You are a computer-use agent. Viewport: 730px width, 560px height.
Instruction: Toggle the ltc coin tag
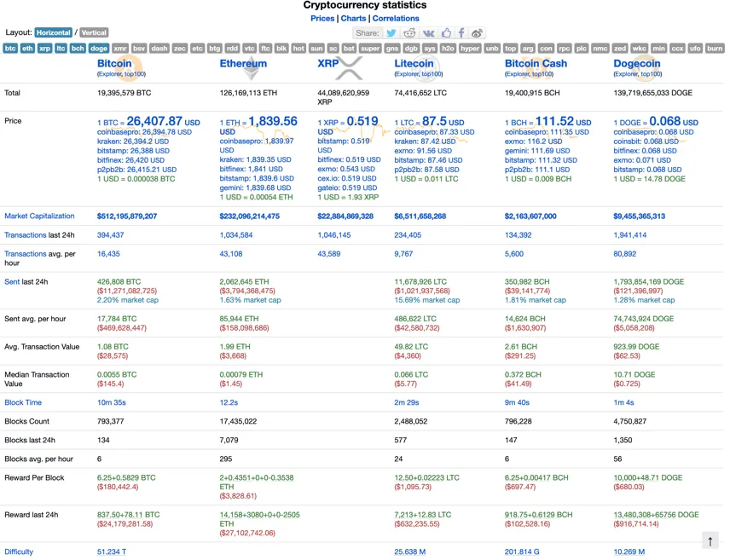(x=61, y=49)
